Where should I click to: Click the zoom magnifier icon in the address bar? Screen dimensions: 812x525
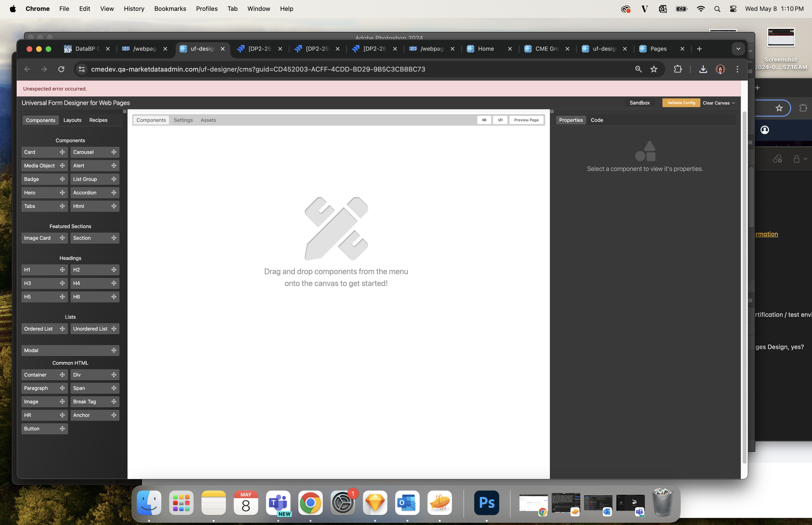pyautogui.click(x=638, y=69)
